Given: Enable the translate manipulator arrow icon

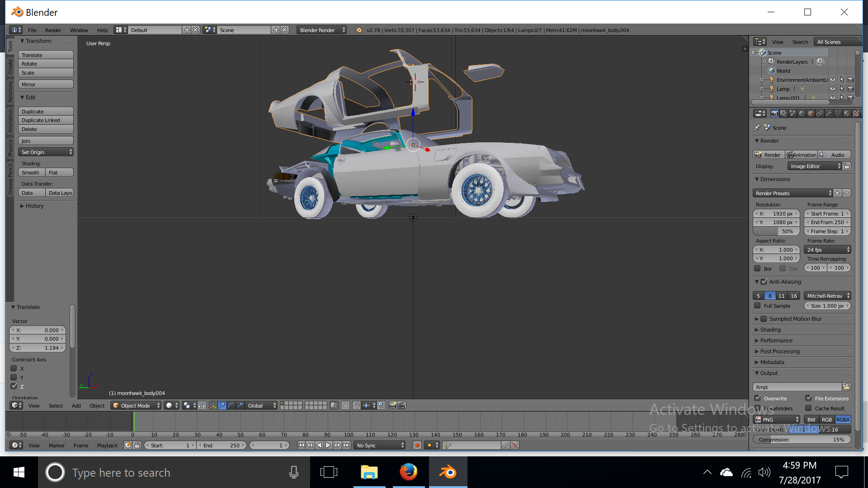Looking at the screenshot, I should click(x=222, y=405).
